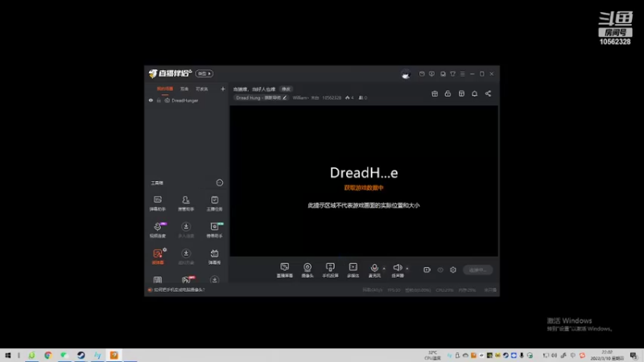This screenshot has height=362, width=644.
Task: Open the user avatar in title bar
Action: click(406, 74)
